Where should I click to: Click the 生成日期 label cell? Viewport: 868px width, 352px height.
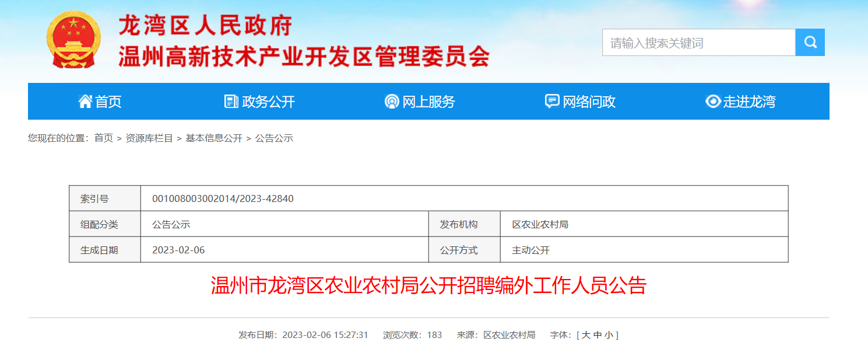click(105, 250)
